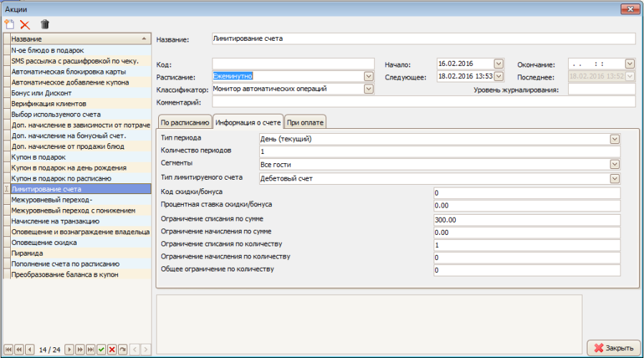
Task: Jump to first record in navigator
Action: 8,349
